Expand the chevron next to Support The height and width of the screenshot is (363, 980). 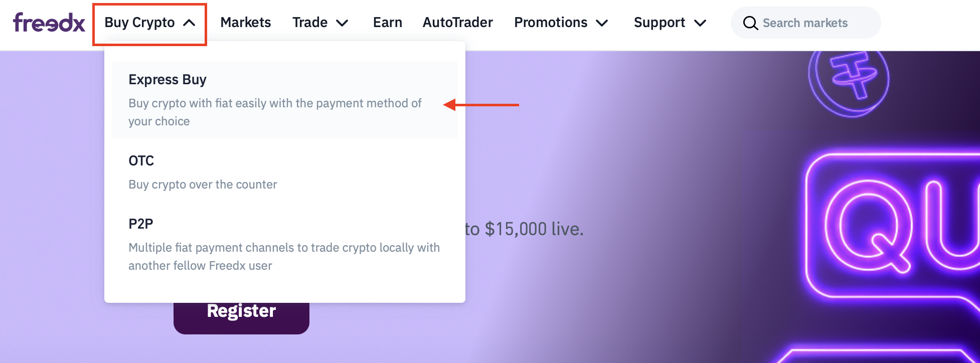click(700, 23)
